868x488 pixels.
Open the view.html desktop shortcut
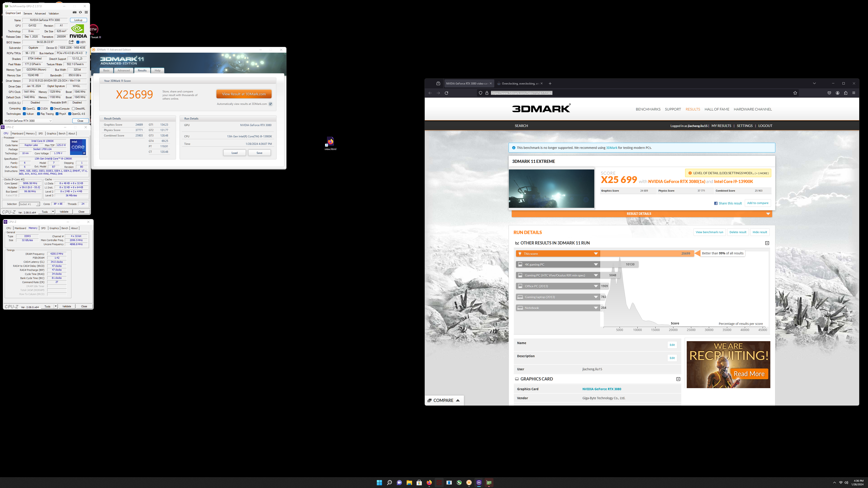(330, 143)
